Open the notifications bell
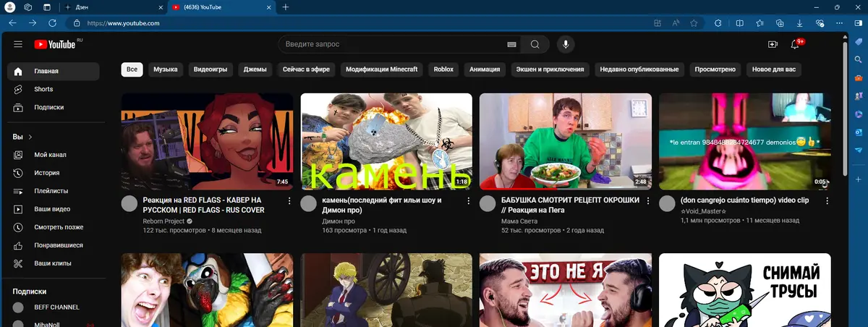Image resolution: width=868 pixels, height=327 pixels. click(x=795, y=44)
